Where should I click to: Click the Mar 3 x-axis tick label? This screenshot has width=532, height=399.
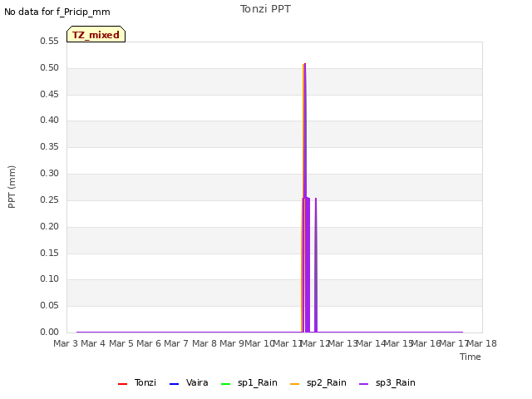66,343
